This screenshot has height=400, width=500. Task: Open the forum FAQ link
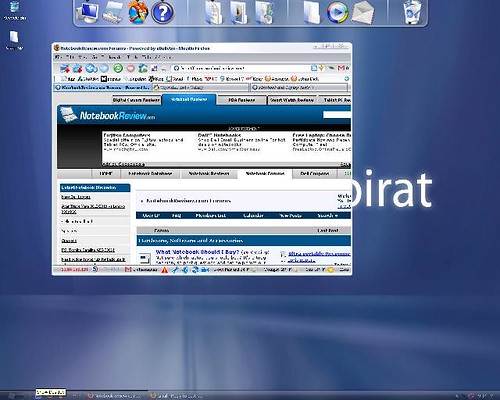(x=176, y=216)
